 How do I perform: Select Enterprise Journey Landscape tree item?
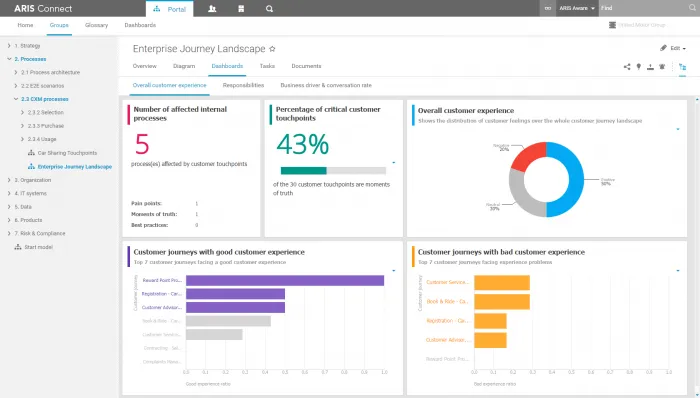pyautogui.click(x=75, y=167)
